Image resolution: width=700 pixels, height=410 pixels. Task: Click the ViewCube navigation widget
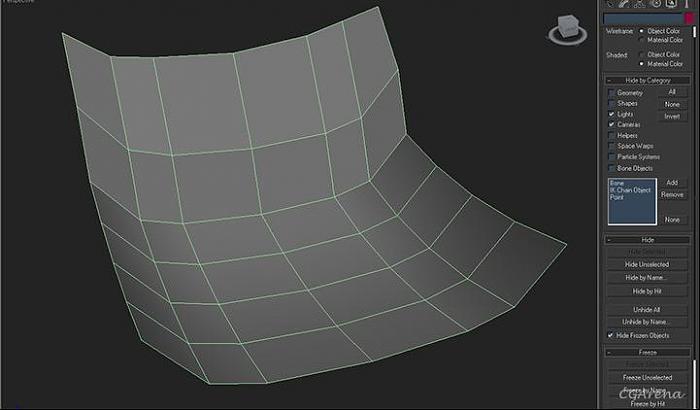click(x=567, y=30)
